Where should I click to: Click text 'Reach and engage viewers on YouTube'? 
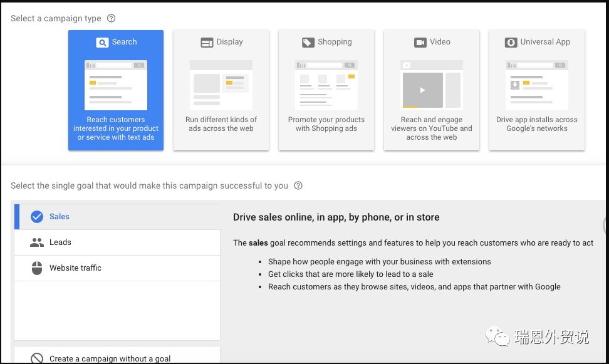pyautogui.click(x=432, y=124)
